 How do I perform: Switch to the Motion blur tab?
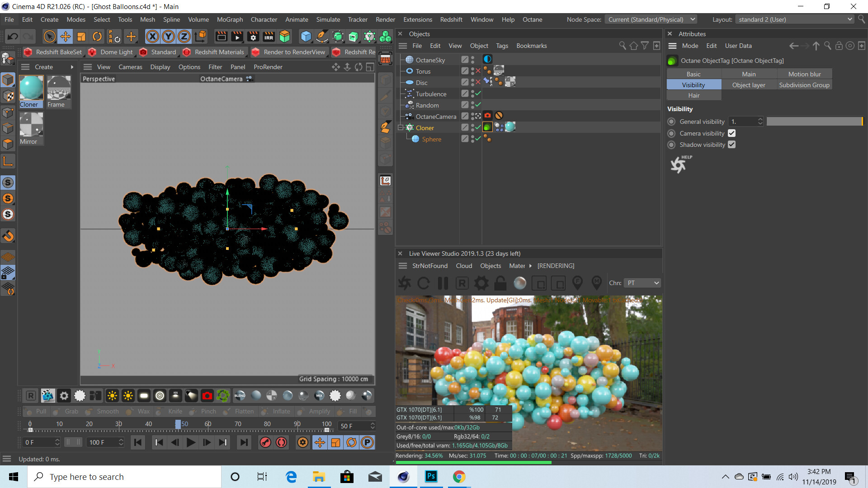pyautogui.click(x=804, y=74)
